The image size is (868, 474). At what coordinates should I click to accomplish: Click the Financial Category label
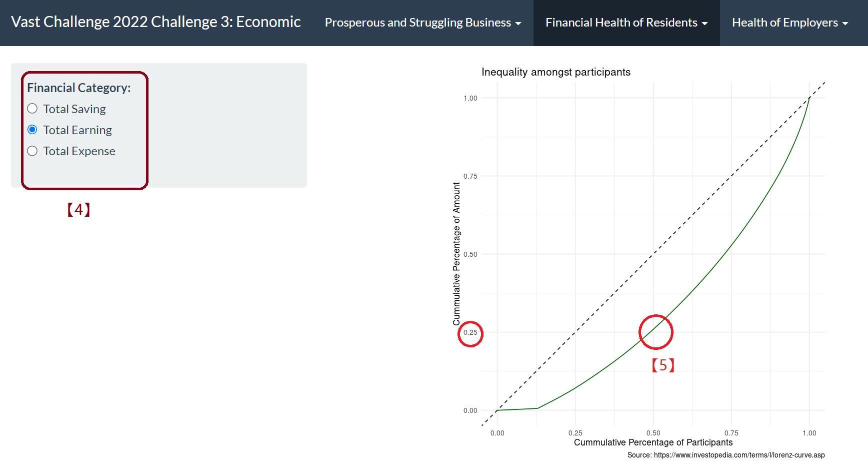(x=78, y=88)
